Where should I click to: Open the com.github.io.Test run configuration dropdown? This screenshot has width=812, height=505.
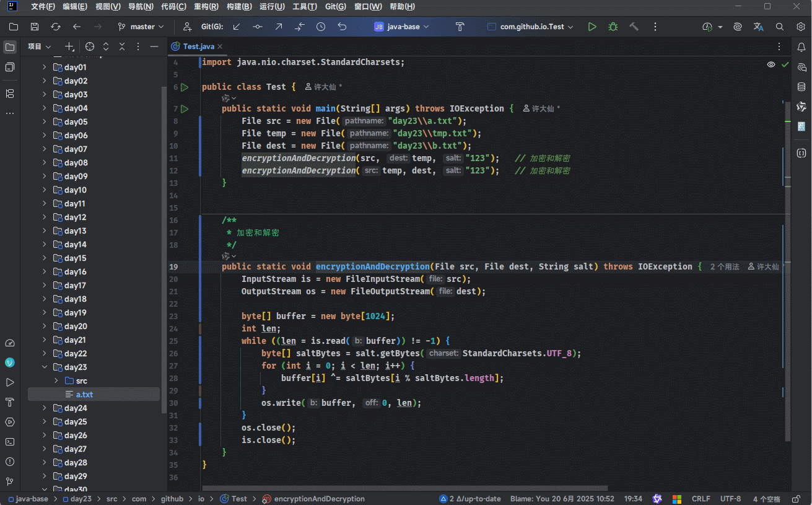(531, 27)
